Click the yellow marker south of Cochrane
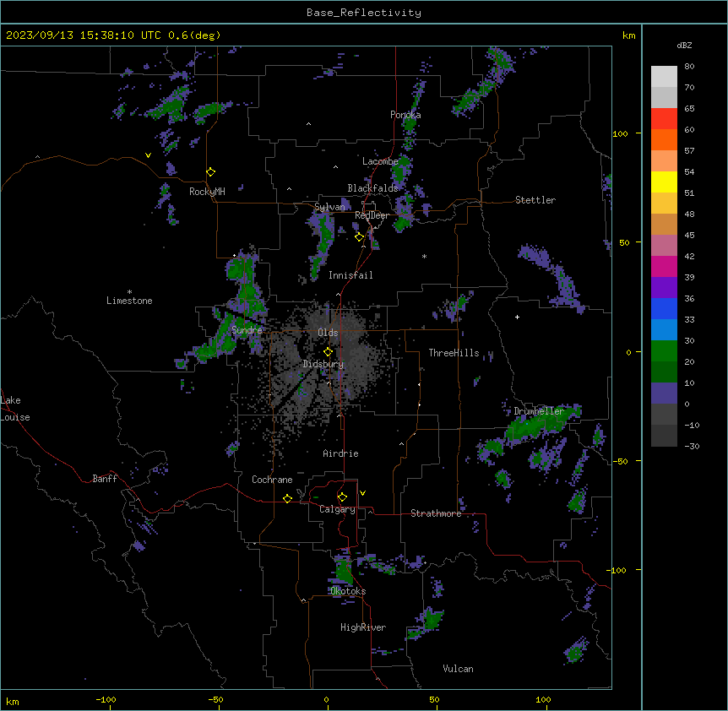This screenshot has width=728, height=711. click(x=287, y=498)
